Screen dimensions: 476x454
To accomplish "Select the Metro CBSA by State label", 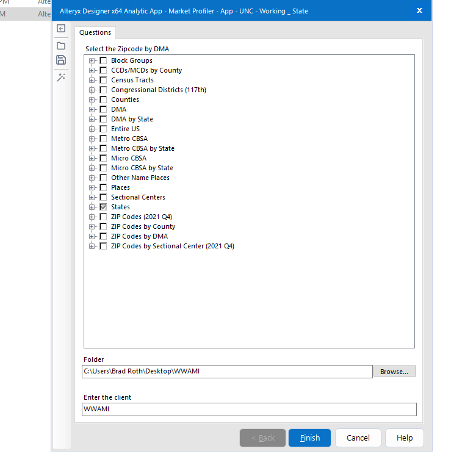I will pos(143,148).
